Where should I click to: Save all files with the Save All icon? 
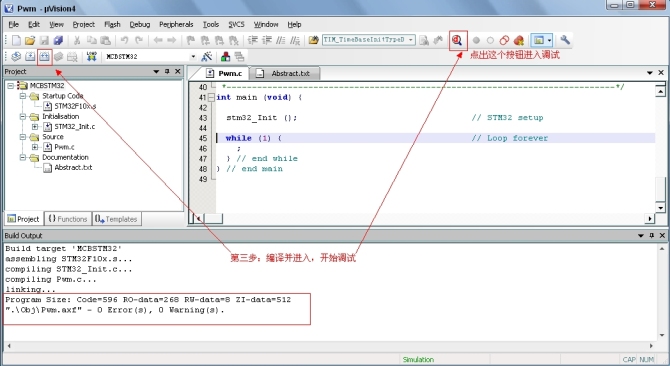click(58, 40)
